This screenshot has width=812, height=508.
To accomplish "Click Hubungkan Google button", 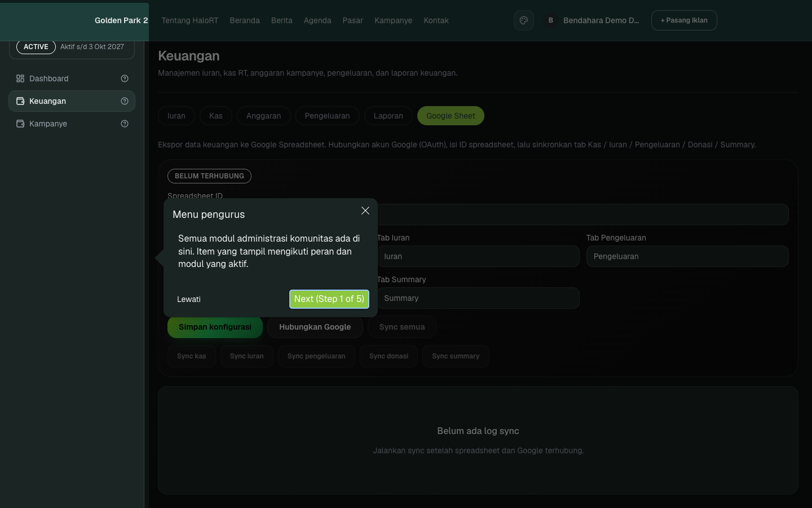I will 315,327.
